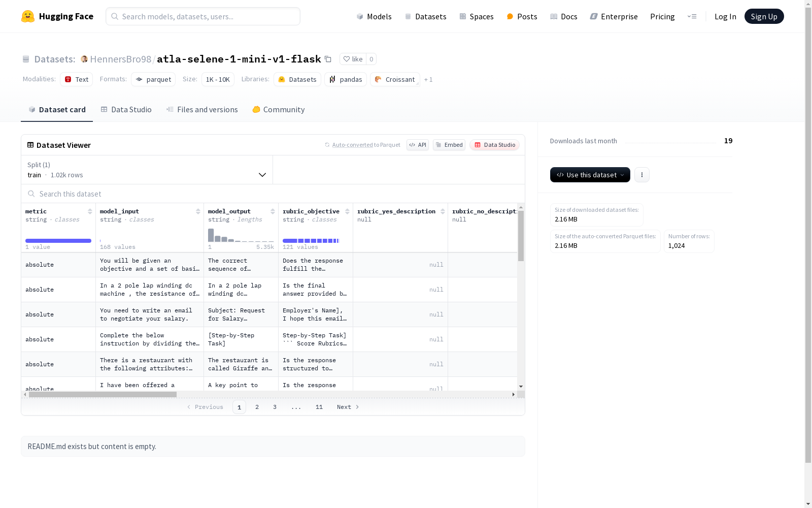
Task: Click the Next page button
Action: 348,407
